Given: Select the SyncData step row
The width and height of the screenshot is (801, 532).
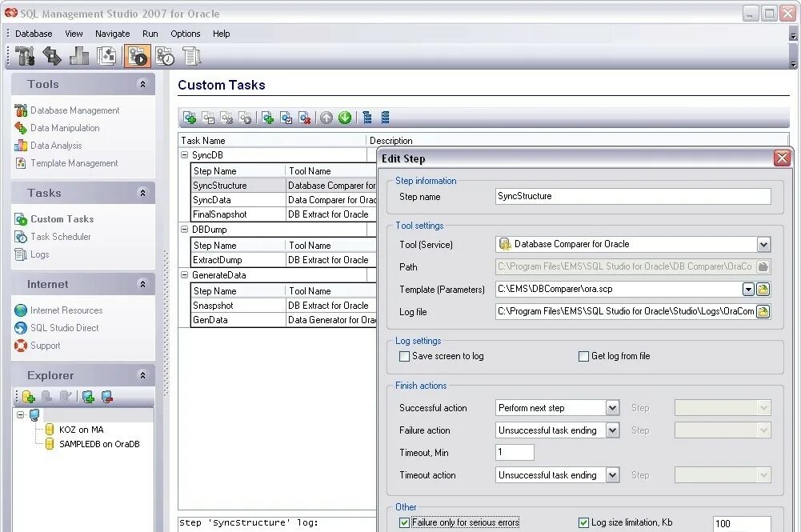Looking at the screenshot, I should tap(283, 200).
